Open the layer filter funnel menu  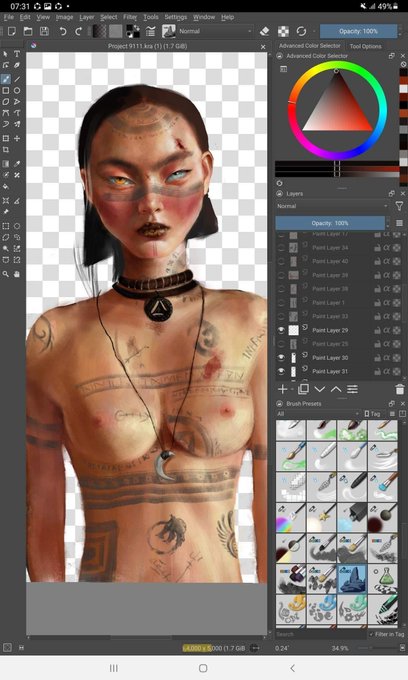click(399, 206)
